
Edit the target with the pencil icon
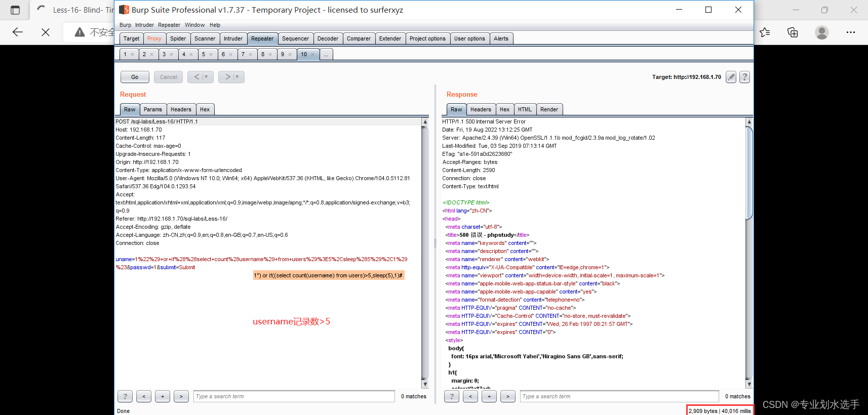click(731, 77)
